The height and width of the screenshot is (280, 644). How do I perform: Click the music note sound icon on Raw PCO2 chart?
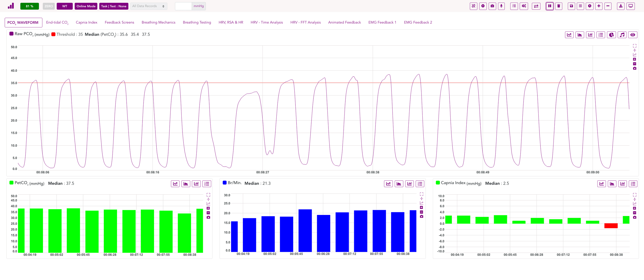coord(622,35)
